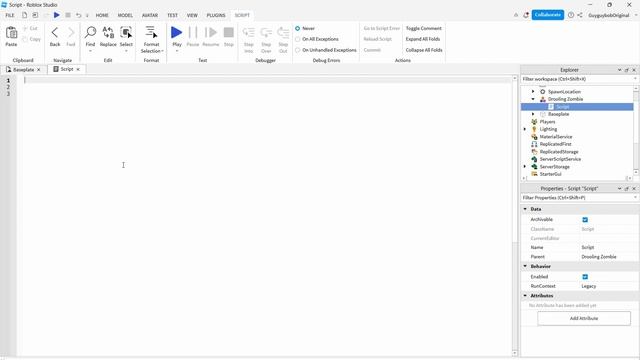Click the quick-access Stop square icon

click(68, 15)
